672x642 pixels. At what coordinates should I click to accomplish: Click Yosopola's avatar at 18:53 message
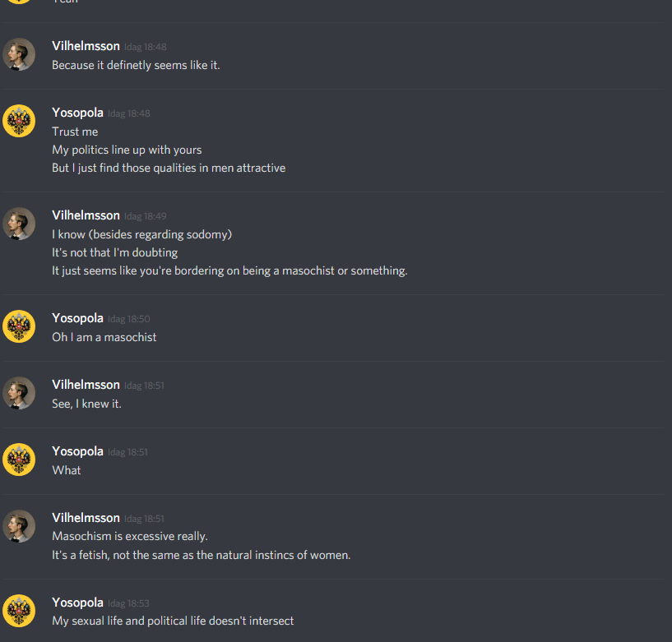click(x=19, y=611)
